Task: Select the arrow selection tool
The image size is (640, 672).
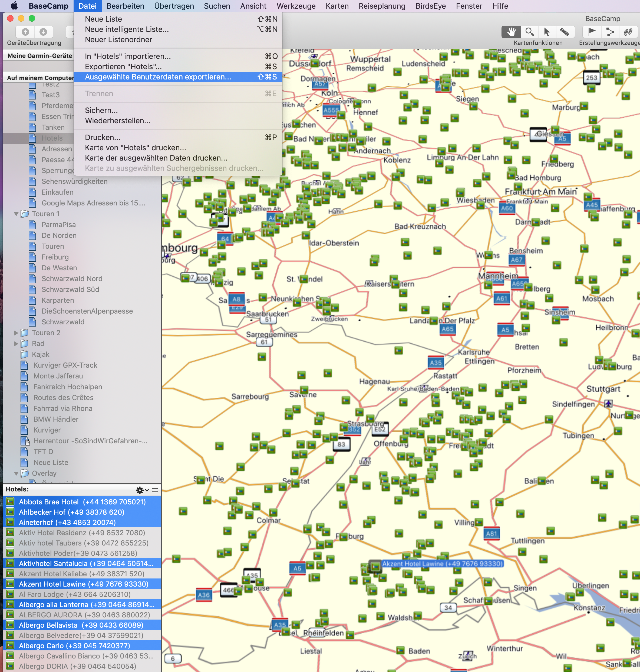Action: 547,32
